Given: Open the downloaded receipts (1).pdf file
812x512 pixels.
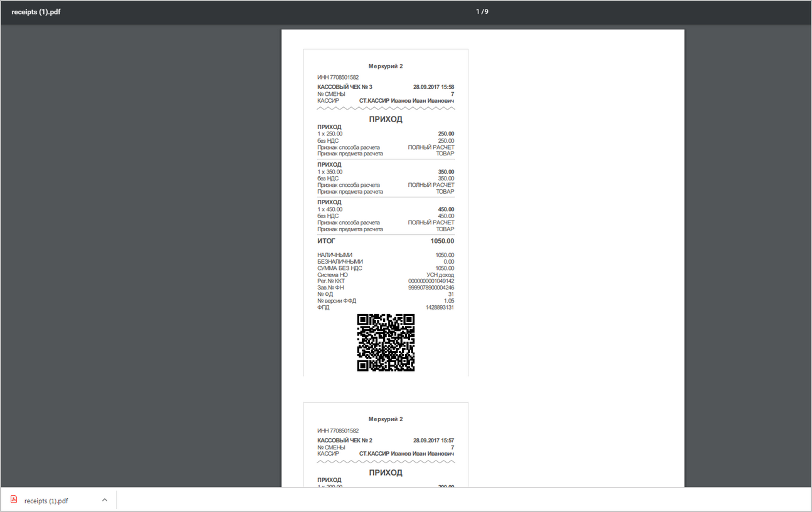Looking at the screenshot, I should coord(46,501).
